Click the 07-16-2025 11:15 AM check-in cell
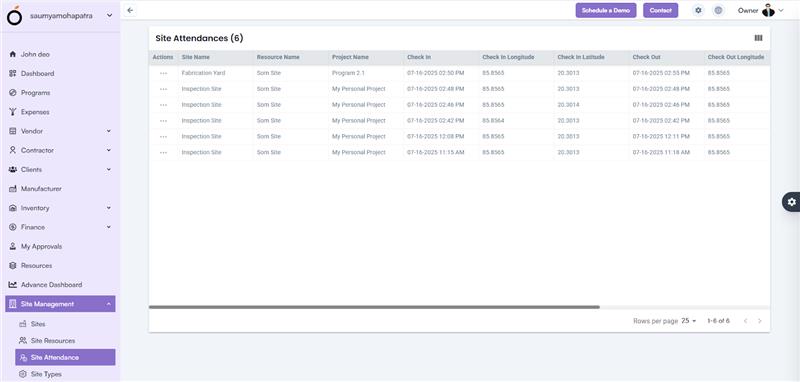 (x=436, y=152)
